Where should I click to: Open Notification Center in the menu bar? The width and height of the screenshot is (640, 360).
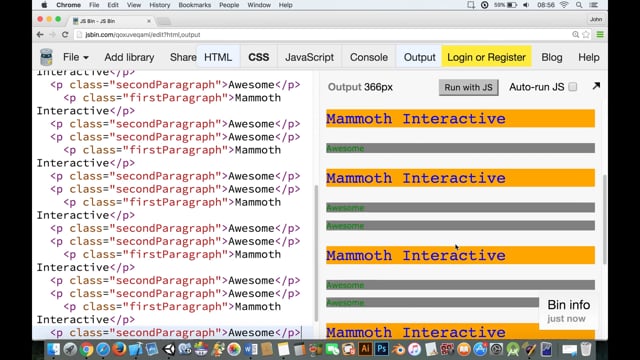coord(594,5)
